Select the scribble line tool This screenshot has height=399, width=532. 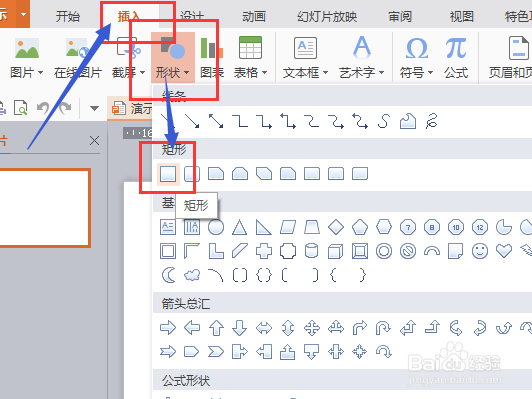[x=432, y=121]
